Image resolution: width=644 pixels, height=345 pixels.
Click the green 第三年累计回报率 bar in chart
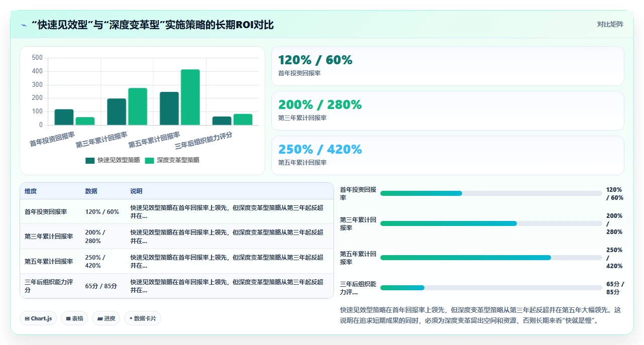(138, 106)
